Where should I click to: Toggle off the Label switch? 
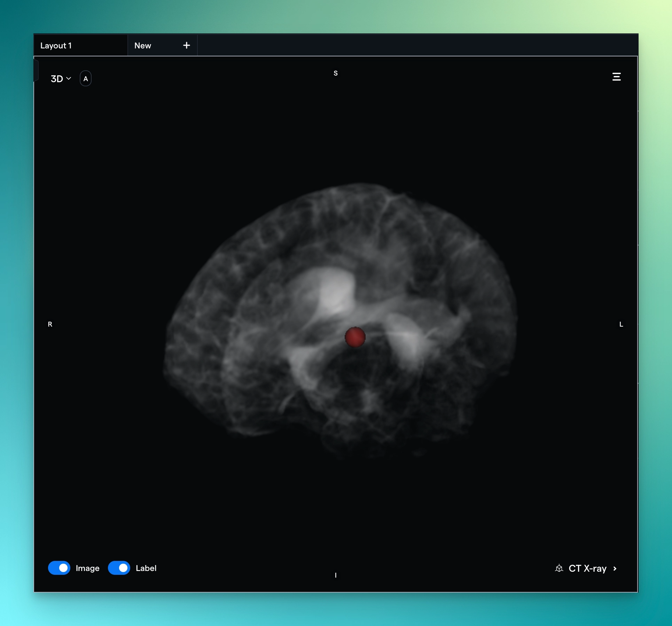coord(119,568)
